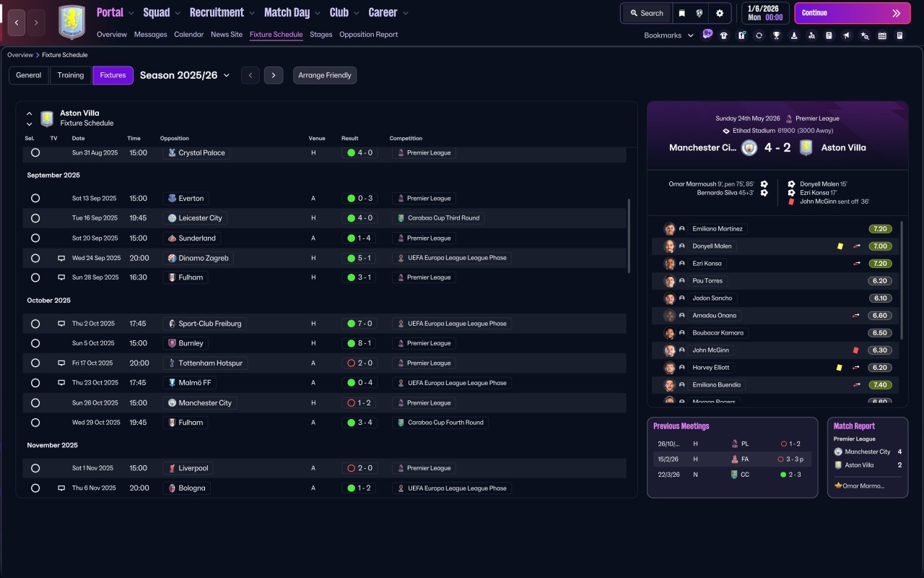Click the red card icon on John McGinn's row
This screenshot has width=924, height=578.
coord(855,350)
